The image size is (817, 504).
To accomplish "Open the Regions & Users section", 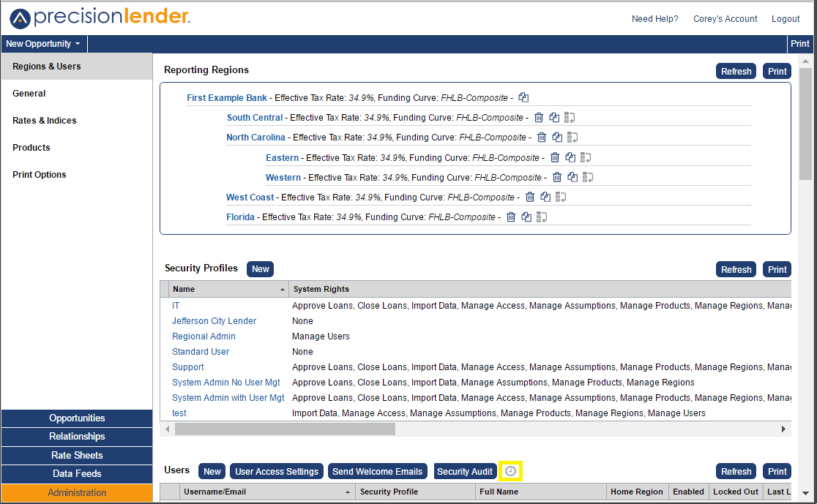I will 77,66.
